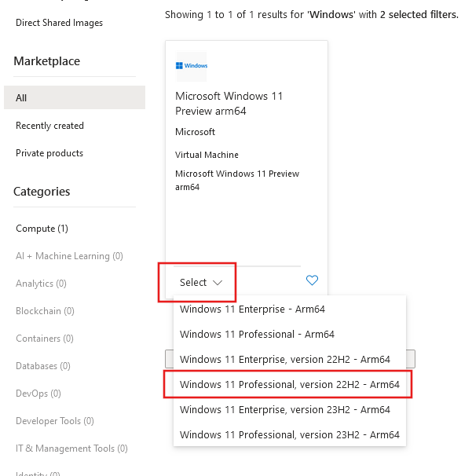Image resolution: width=461 pixels, height=476 pixels.
Task: Open Private products list
Action: [x=49, y=153]
